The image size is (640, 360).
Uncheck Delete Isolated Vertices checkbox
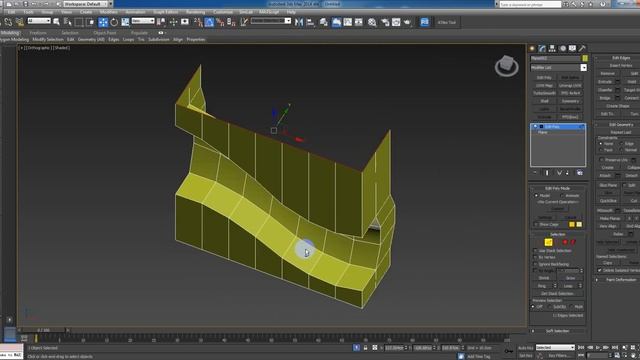tap(600, 270)
